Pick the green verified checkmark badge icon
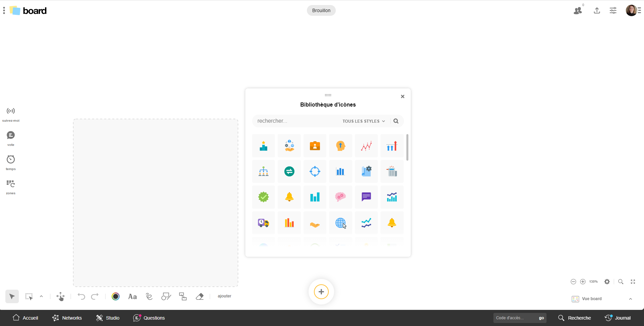This screenshot has height=326, width=644. (x=264, y=197)
